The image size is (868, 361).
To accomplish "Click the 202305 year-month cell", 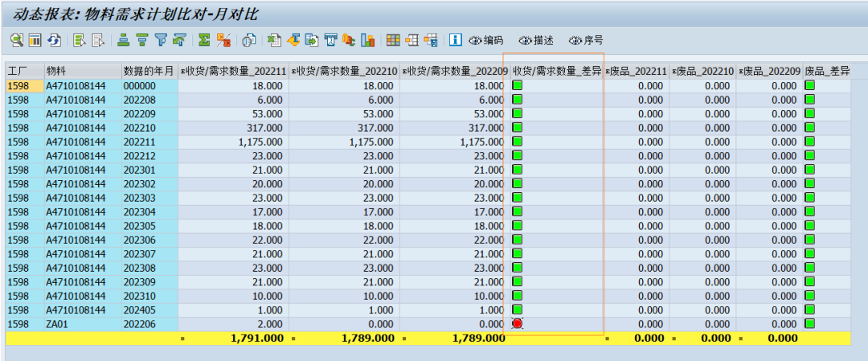I will 150,226.
